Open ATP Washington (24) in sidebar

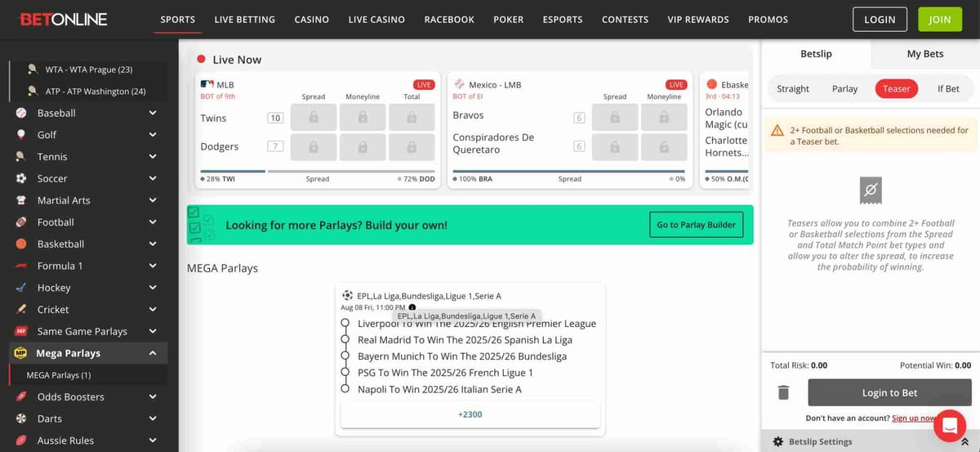tap(96, 92)
